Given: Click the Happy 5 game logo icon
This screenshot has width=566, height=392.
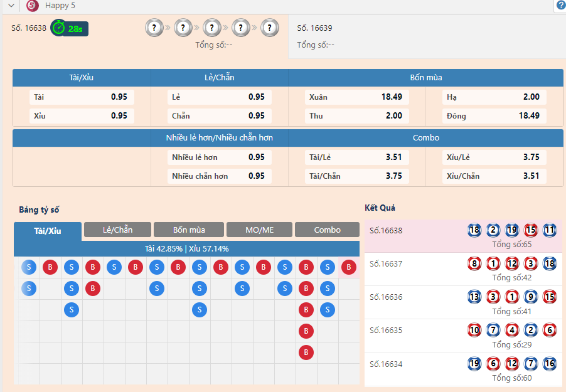Looking at the screenshot, I should click(33, 6).
